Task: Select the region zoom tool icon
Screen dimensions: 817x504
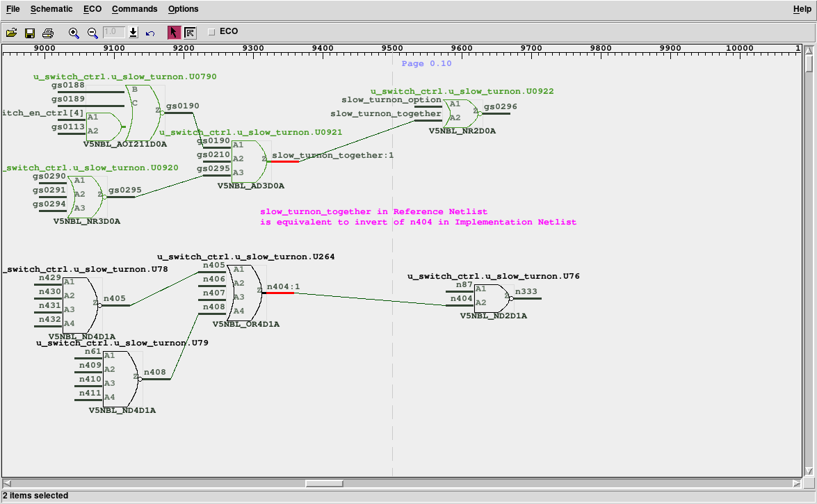Action: [x=190, y=33]
